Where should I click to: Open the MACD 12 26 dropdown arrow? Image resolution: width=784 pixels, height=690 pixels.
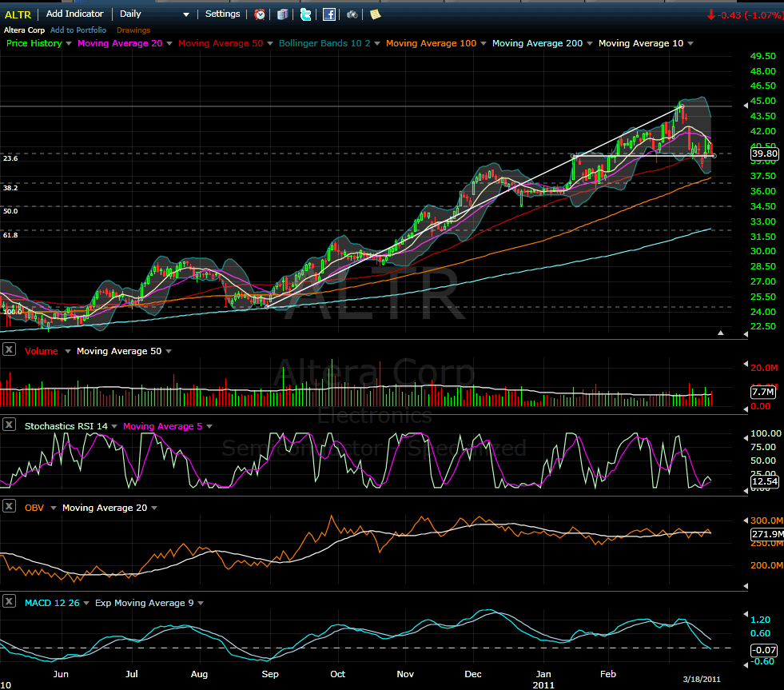[86, 603]
